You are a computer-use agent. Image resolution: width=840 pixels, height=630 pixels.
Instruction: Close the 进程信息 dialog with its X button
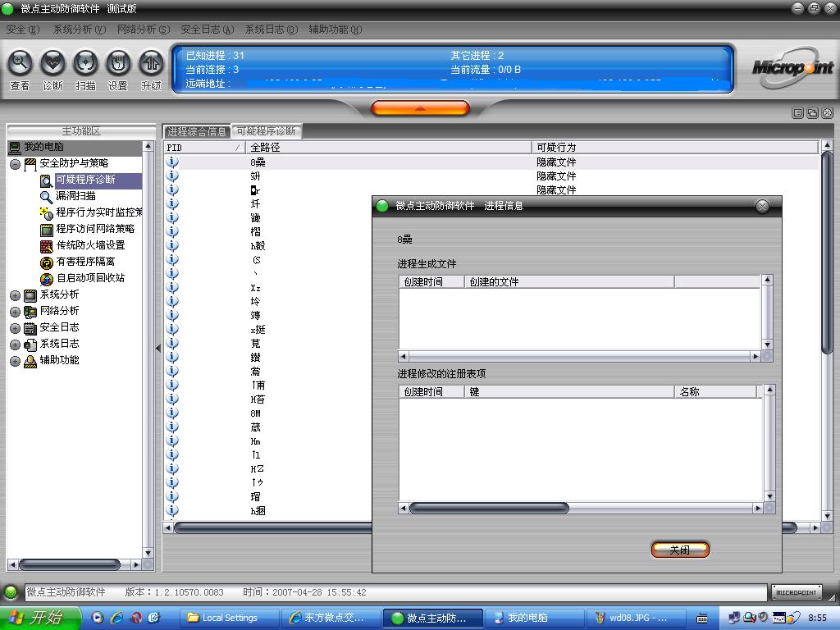tap(762, 206)
